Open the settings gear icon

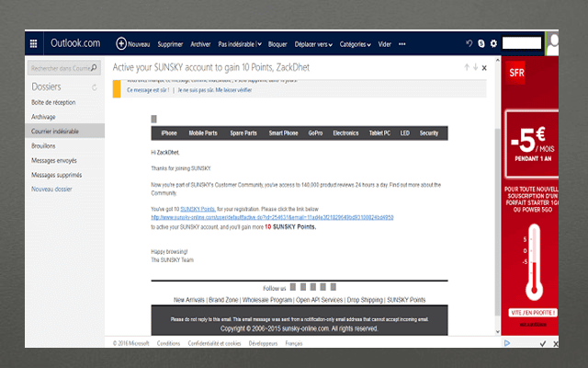coord(493,43)
